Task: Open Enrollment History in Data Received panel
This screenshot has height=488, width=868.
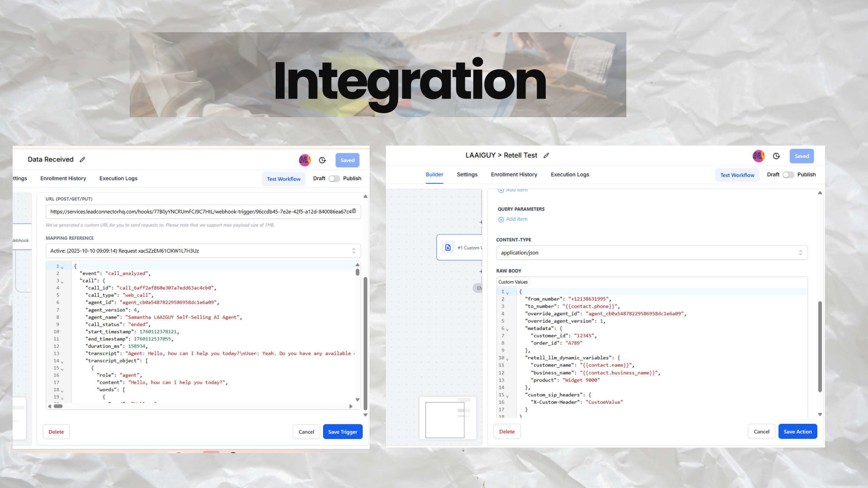Action: (63, 178)
